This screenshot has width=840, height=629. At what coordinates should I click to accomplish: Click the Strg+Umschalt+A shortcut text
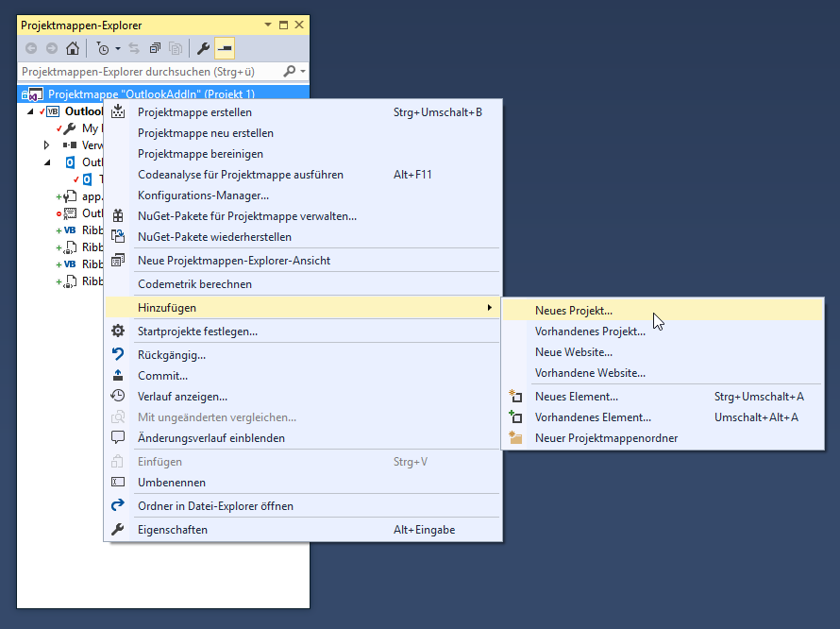[759, 397]
